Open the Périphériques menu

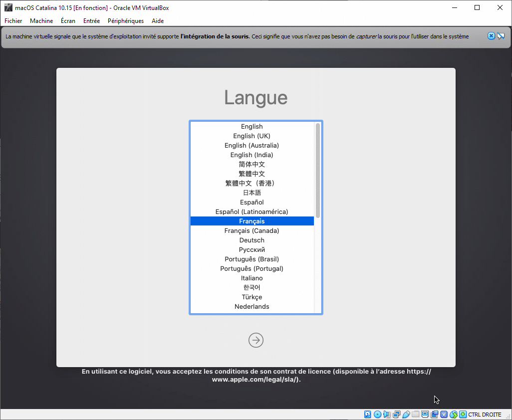click(x=126, y=21)
